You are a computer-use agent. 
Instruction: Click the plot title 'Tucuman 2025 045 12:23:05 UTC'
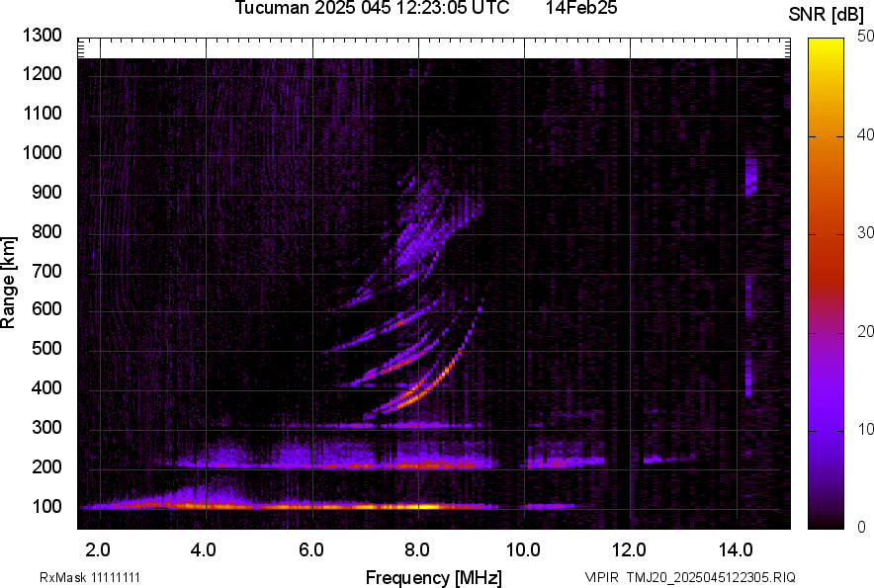pos(372,8)
